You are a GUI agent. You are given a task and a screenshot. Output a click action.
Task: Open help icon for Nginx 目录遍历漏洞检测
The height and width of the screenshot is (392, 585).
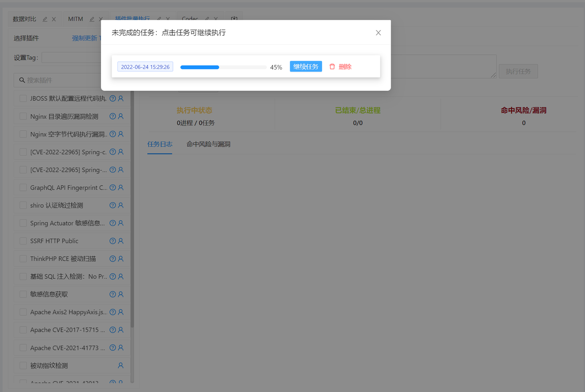112,117
